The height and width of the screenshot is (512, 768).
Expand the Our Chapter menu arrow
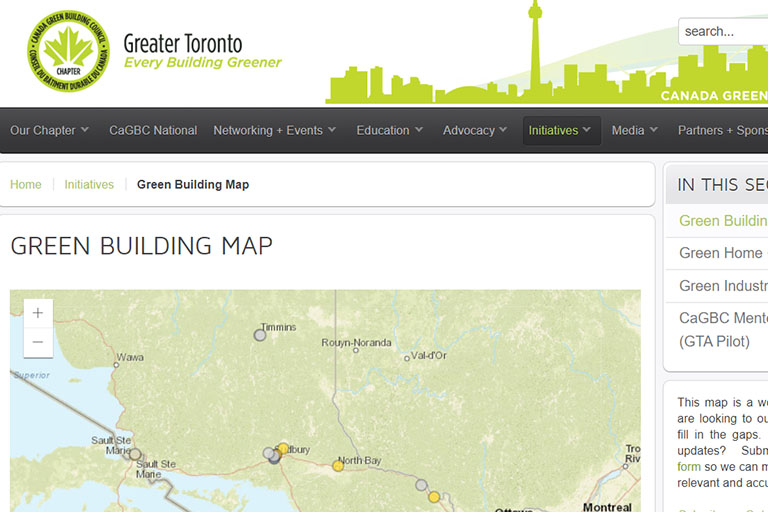[x=85, y=130]
